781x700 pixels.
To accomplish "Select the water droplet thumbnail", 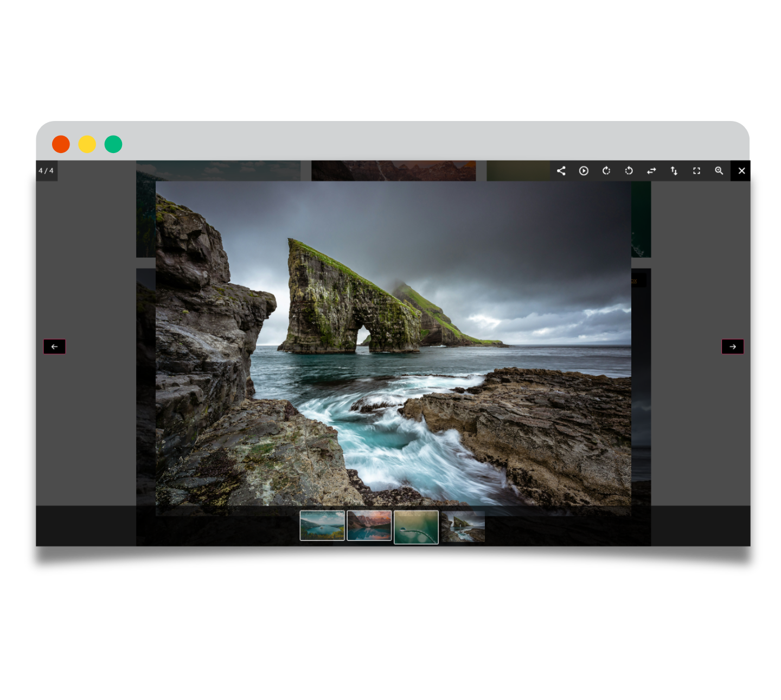I will [416, 527].
